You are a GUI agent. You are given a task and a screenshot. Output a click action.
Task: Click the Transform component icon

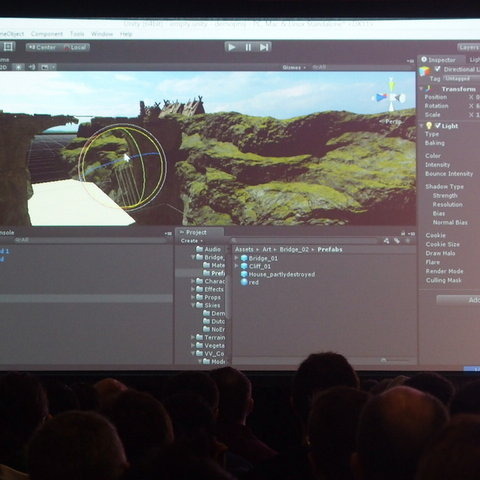[428, 89]
